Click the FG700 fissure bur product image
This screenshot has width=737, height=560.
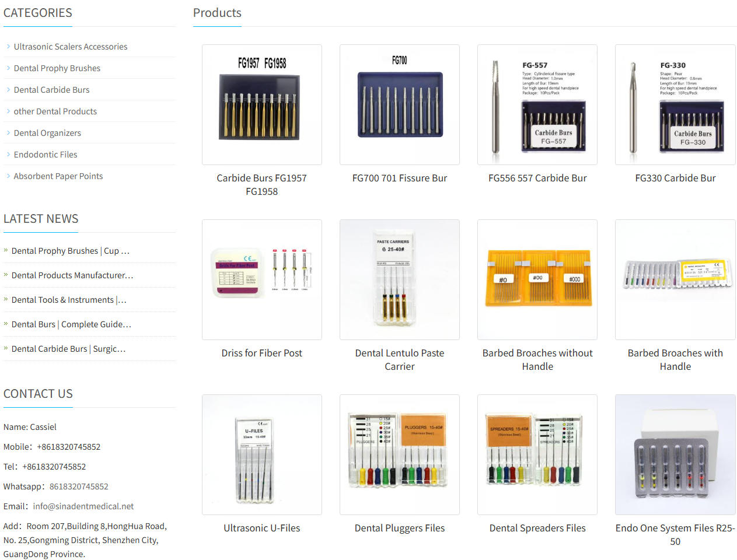click(x=399, y=105)
